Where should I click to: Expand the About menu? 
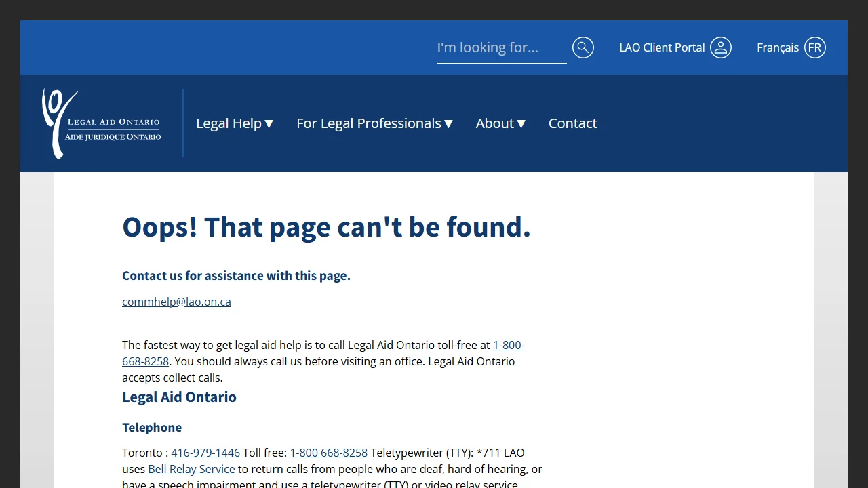(x=500, y=123)
